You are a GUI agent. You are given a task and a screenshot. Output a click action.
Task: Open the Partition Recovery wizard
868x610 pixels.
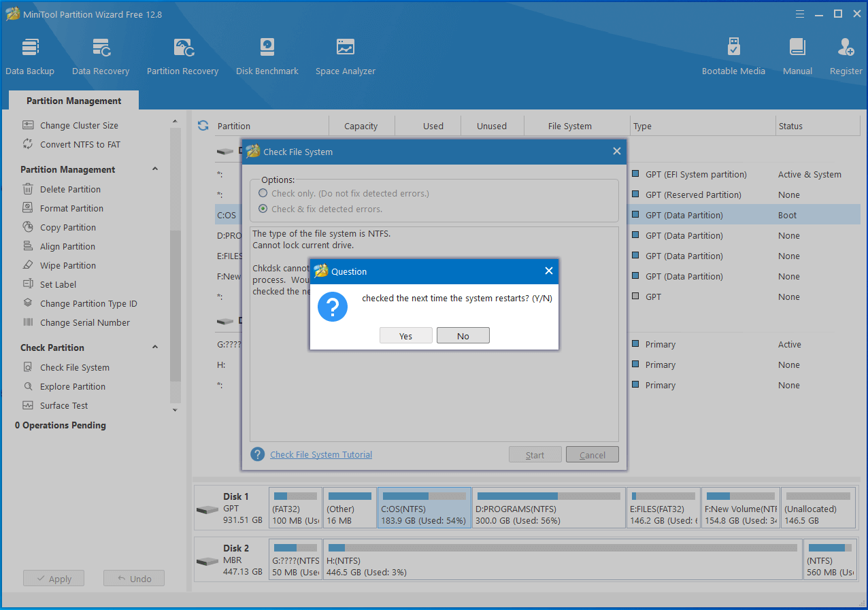(x=182, y=57)
